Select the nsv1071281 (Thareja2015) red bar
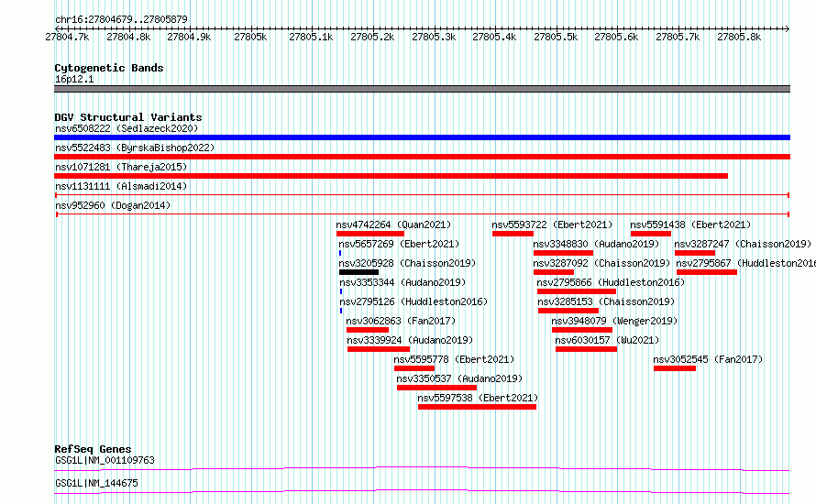This screenshot has width=816, height=504. (391, 176)
